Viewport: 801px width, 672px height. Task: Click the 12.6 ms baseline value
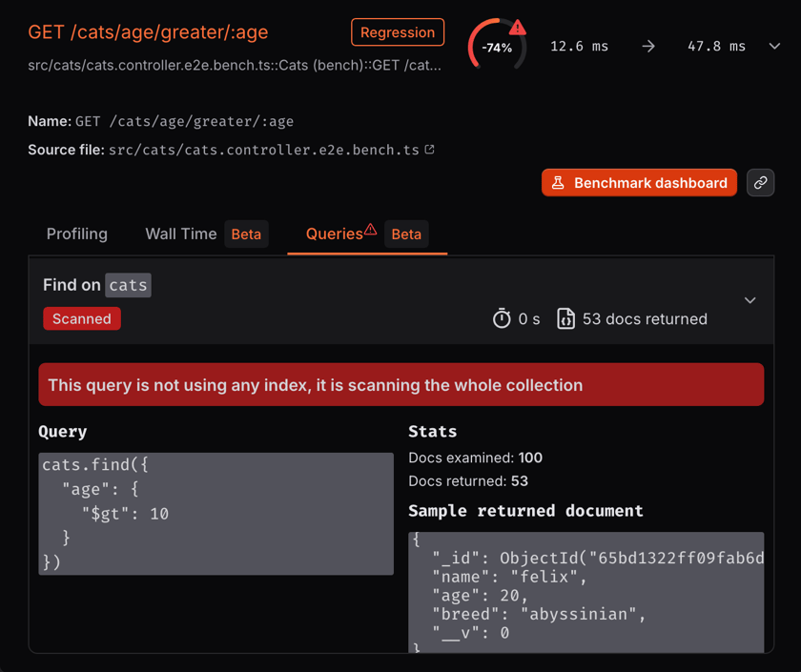tap(580, 47)
